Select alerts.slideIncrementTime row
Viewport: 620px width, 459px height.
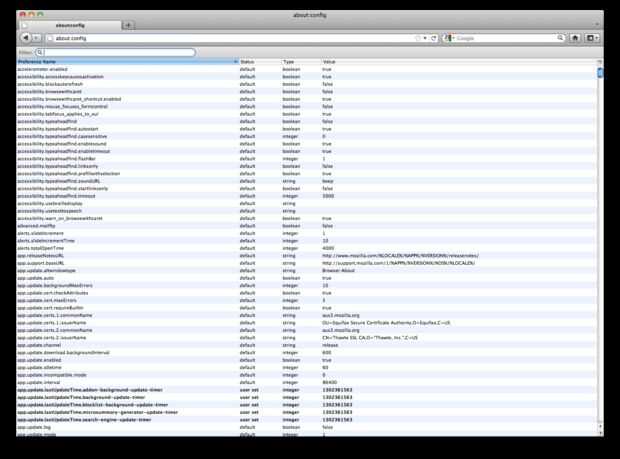306,241
